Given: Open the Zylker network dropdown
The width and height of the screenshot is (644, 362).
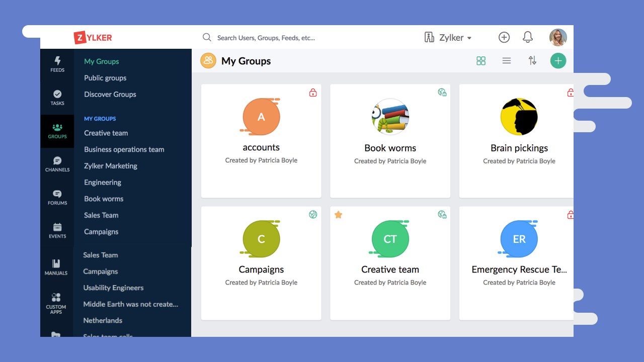Looking at the screenshot, I should (455, 38).
